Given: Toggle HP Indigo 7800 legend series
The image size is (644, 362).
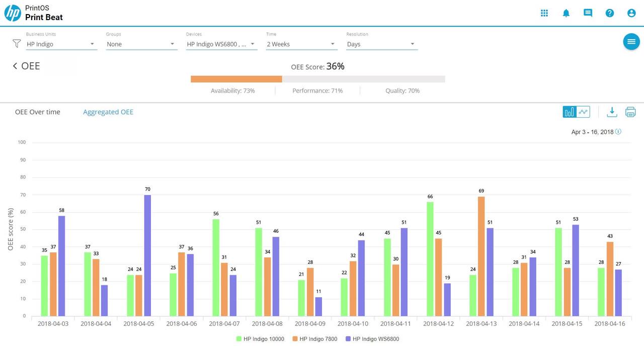Looking at the screenshot, I should tap(314, 339).
